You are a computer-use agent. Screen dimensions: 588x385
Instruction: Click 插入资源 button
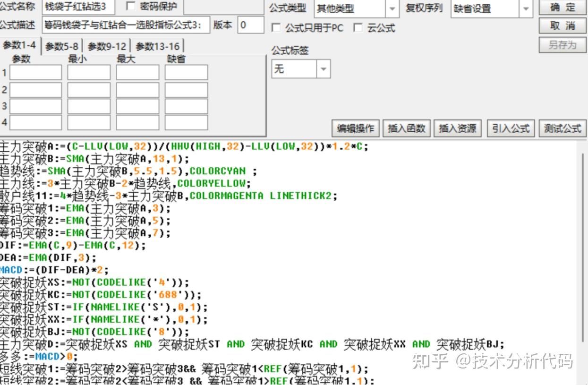click(x=458, y=128)
